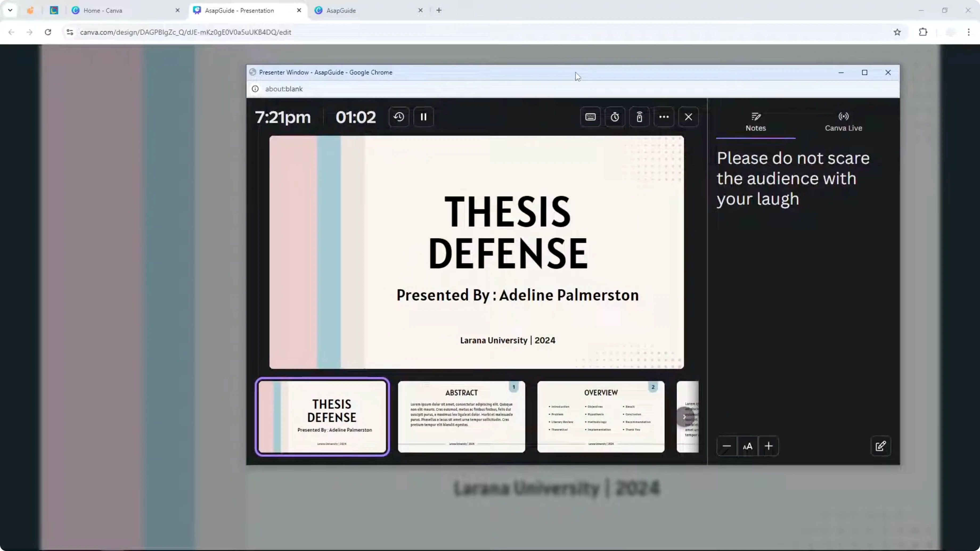980x551 pixels.
Task: Switch to Home - Canva browser tab
Action: [x=125, y=10]
